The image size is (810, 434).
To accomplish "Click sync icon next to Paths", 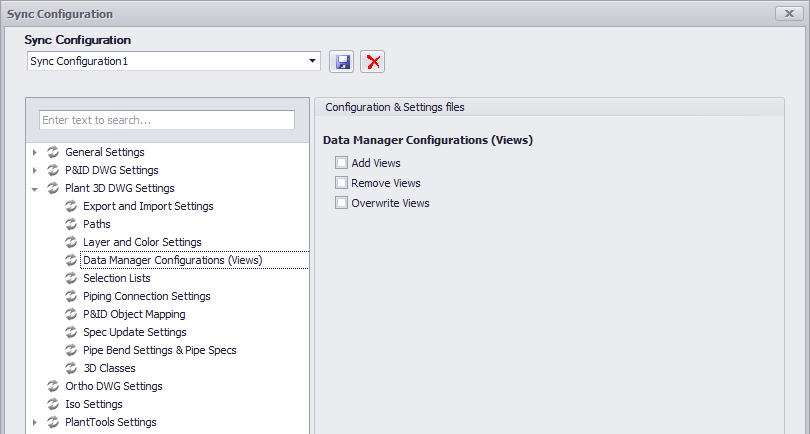I will tap(71, 224).
